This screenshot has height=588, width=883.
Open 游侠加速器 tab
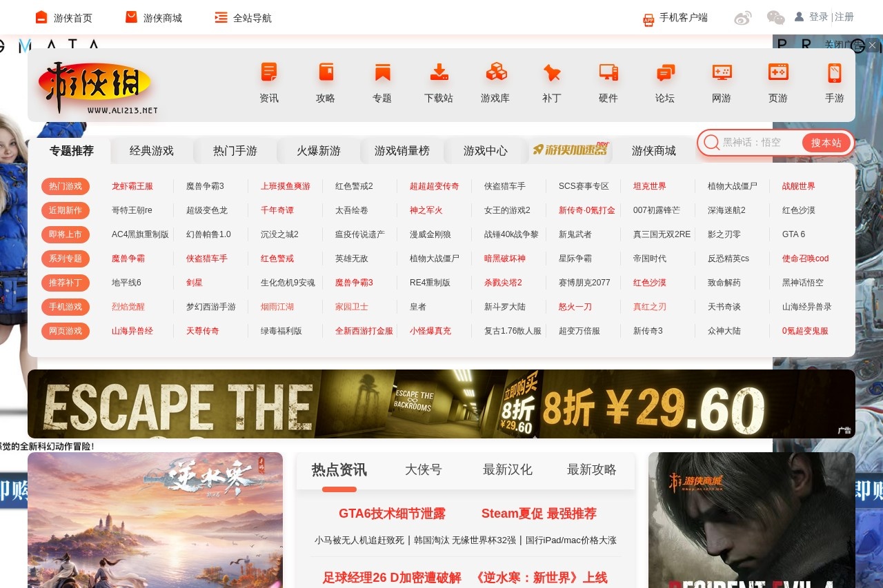coord(571,150)
